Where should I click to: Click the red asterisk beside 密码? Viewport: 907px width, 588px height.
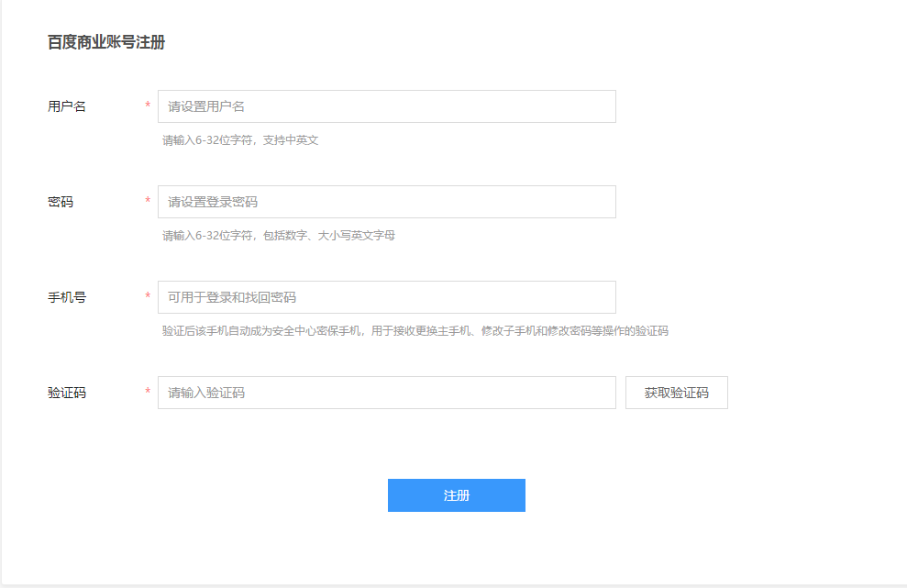[147, 202]
